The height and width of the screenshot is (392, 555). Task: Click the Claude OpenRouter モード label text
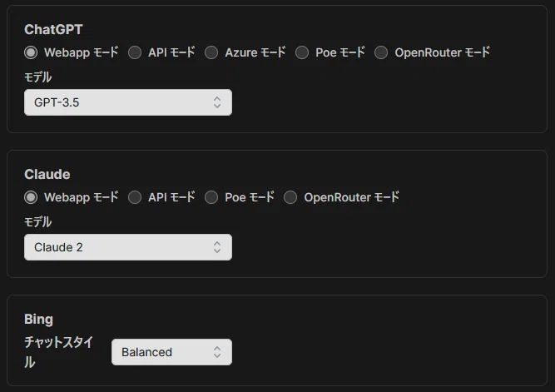pos(351,197)
